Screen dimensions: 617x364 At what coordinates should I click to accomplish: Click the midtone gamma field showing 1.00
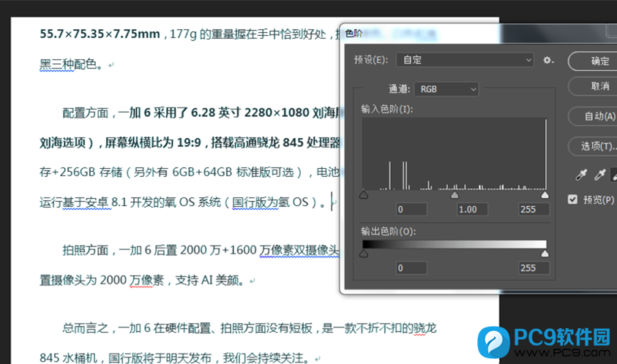(472, 210)
